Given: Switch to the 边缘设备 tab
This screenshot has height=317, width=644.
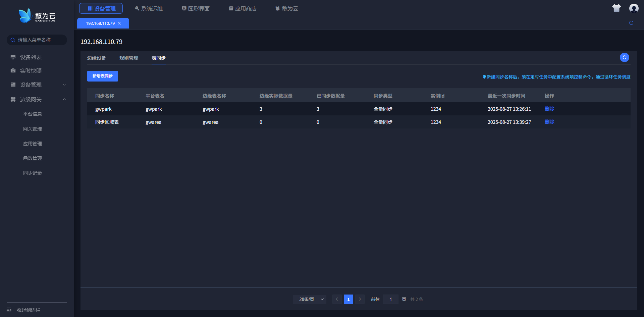Looking at the screenshot, I should pyautogui.click(x=96, y=58).
